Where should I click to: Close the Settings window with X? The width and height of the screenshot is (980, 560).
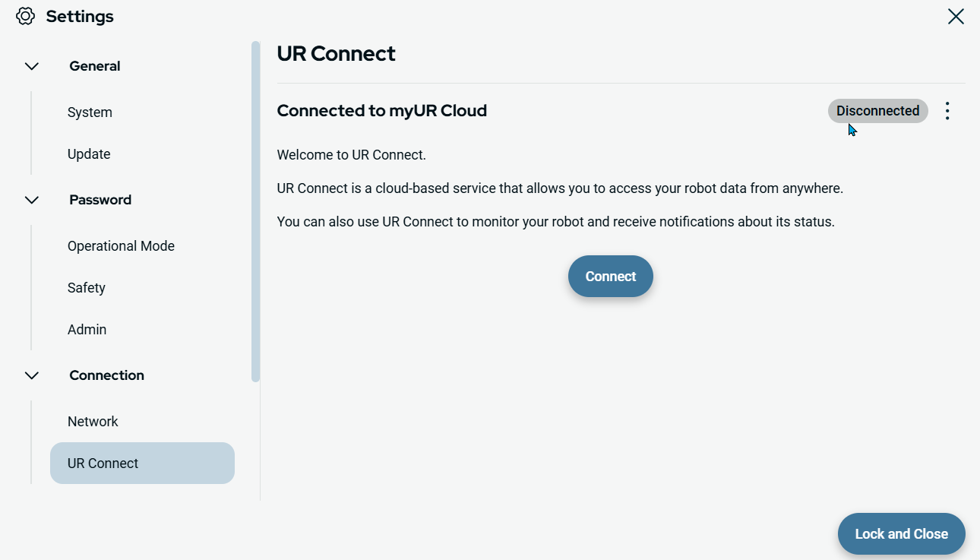pos(955,17)
